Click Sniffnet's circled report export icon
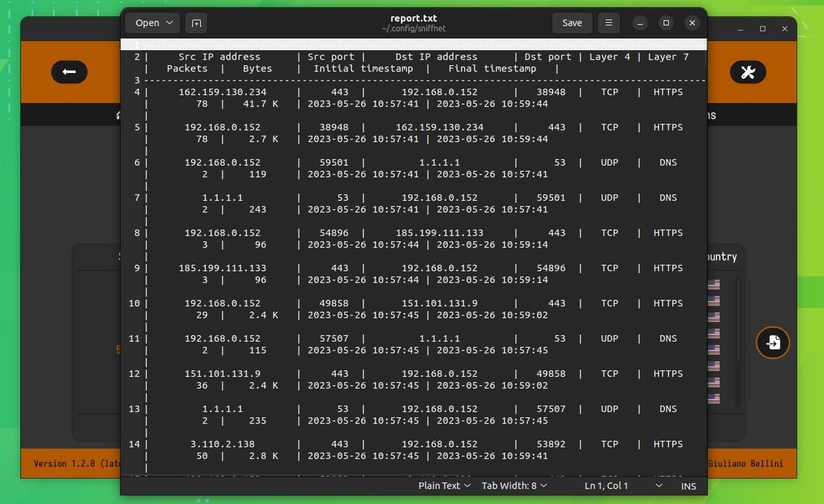This screenshot has height=504, width=824. [772, 342]
